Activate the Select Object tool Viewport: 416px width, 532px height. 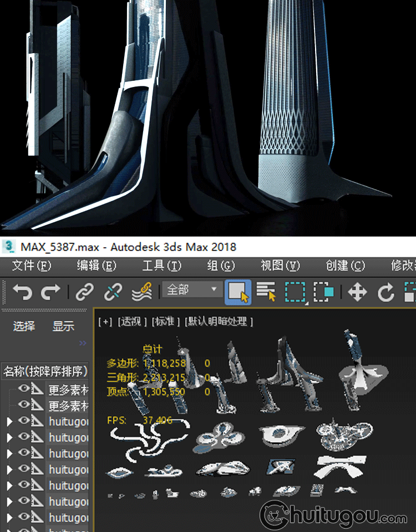[x=238, y=291]
